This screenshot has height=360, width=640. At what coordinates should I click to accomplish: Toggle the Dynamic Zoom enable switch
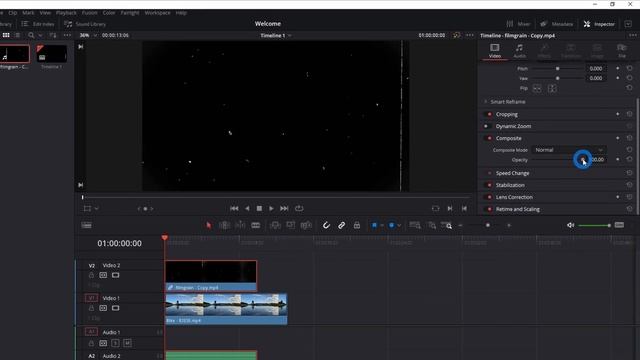click(487, 126)
